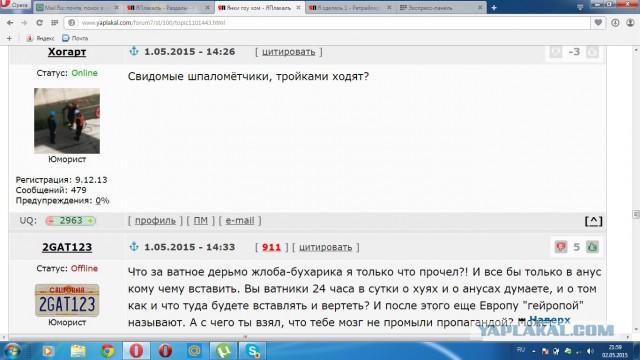Viewport: 640px width, 360px height.
Task: Open the e-mail link for Хогарт
Action: [x=240, y=221]
